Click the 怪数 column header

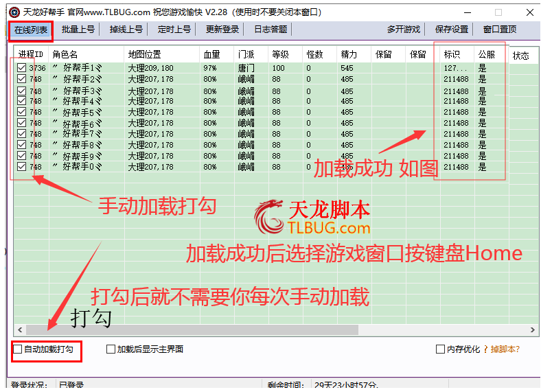click(x=319, y=54)
